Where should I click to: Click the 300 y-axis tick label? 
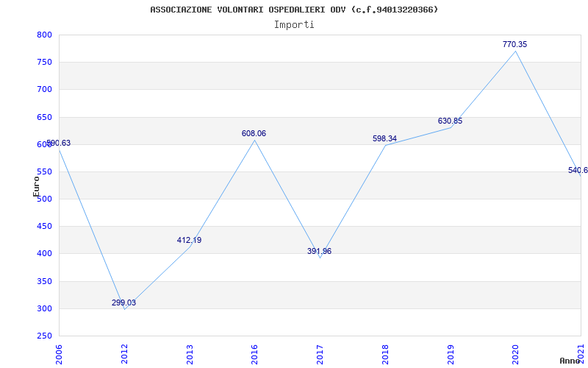pos(44,309)
